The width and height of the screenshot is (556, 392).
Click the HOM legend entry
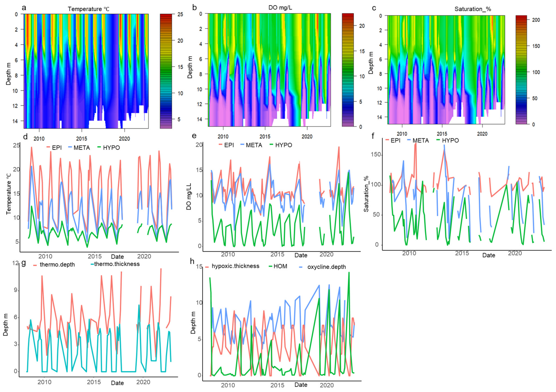tap(280, 266)
